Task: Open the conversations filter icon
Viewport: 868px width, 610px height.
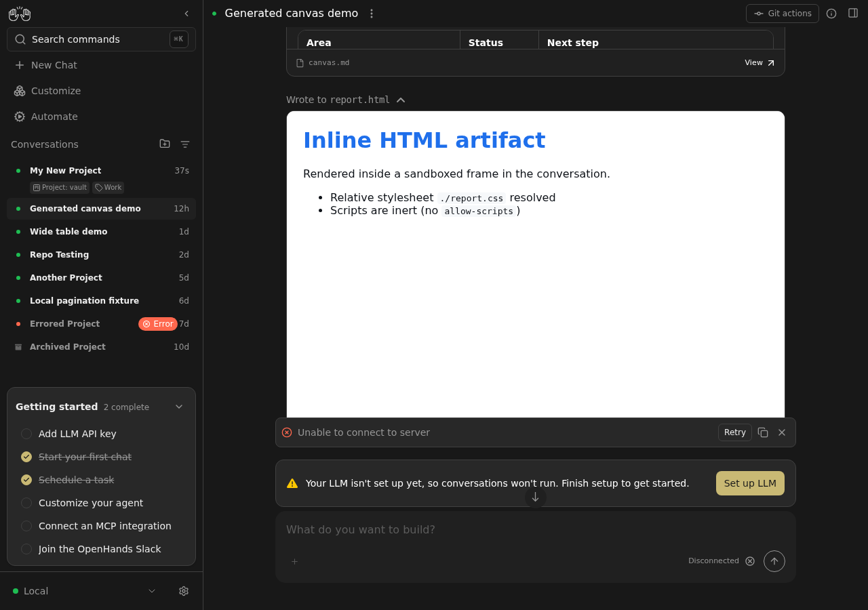Action: click(x=185, y=144)
